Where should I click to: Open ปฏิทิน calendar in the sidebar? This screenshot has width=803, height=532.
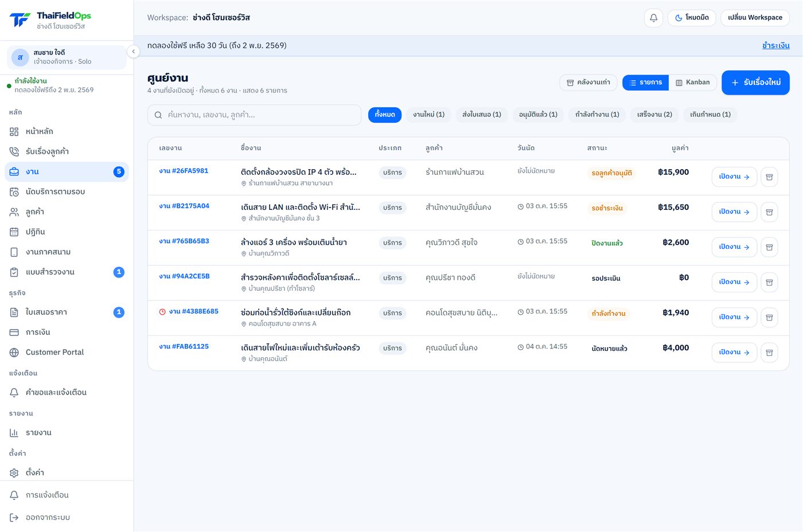coord(67,232)
